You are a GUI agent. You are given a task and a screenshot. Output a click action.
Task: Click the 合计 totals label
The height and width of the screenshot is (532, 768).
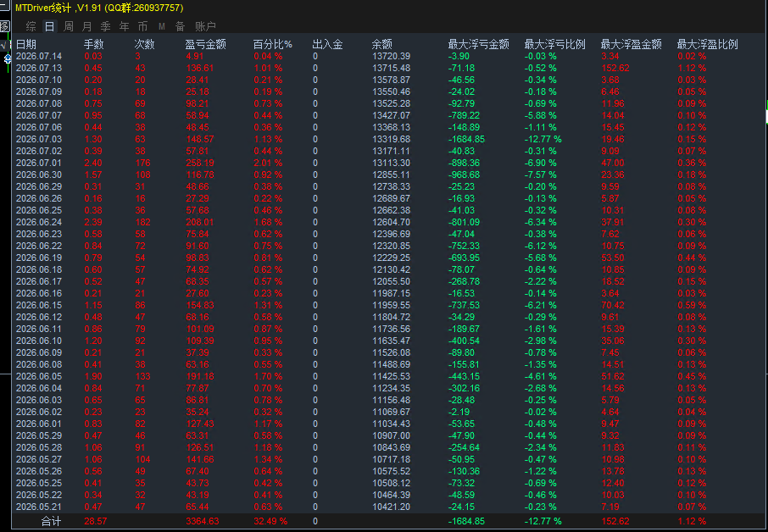click(x=51, y=521)
